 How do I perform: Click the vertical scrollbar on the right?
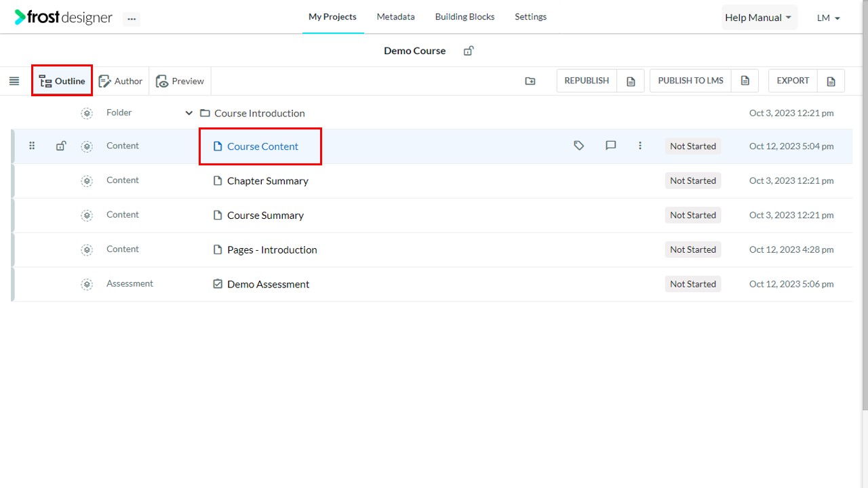(865, 203)
